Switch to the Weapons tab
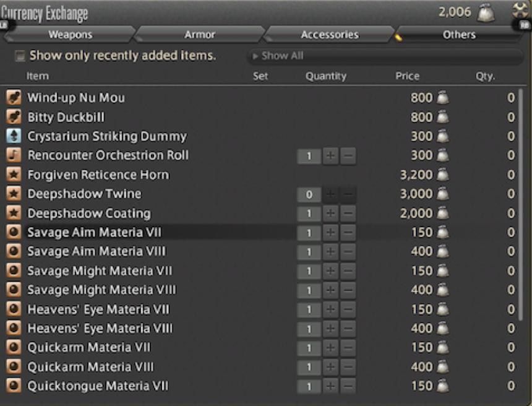 70,35
